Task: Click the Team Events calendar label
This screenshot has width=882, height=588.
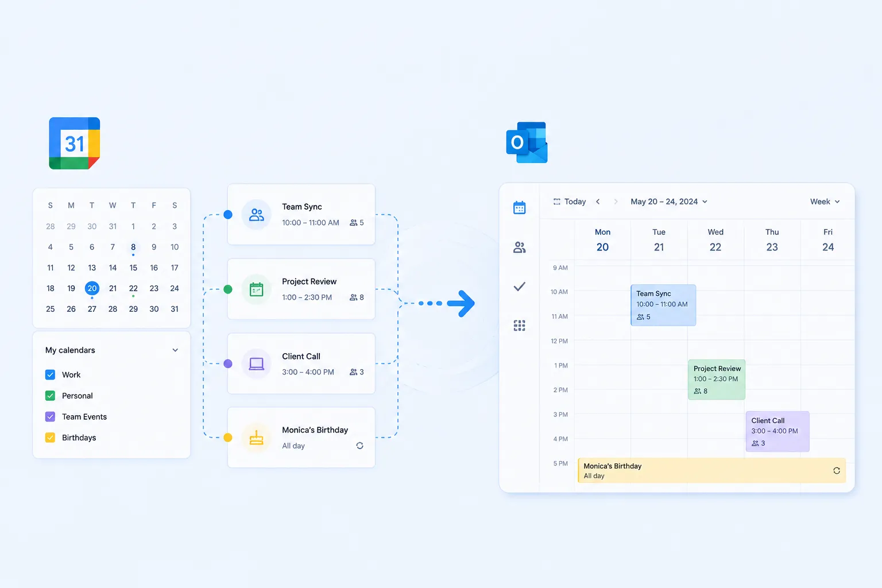Action: (84, 417)
